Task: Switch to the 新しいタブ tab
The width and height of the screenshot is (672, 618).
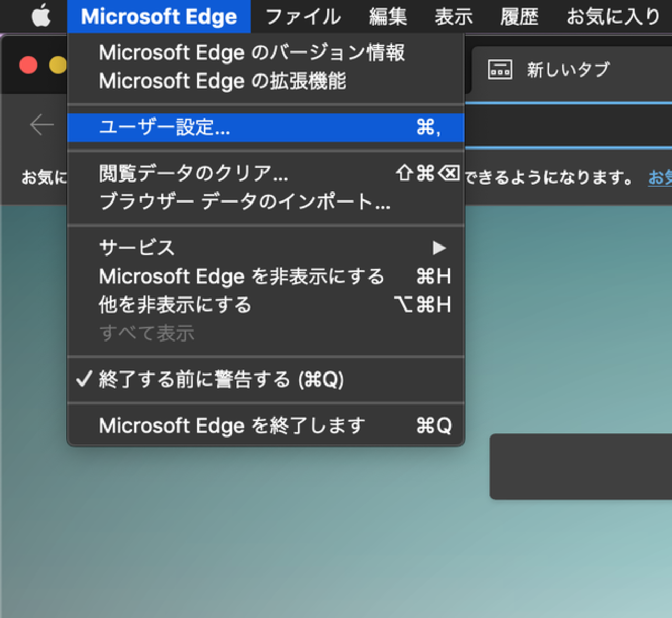Action: [569, 68]
